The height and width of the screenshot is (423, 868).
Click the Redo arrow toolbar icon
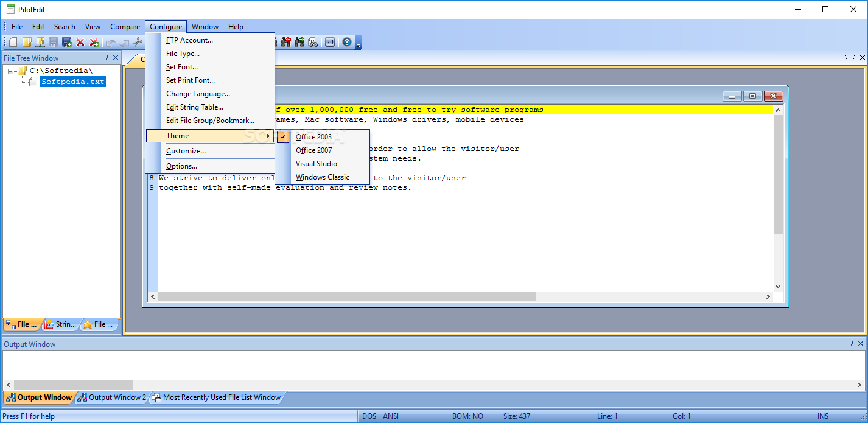[x=124, y=42]
